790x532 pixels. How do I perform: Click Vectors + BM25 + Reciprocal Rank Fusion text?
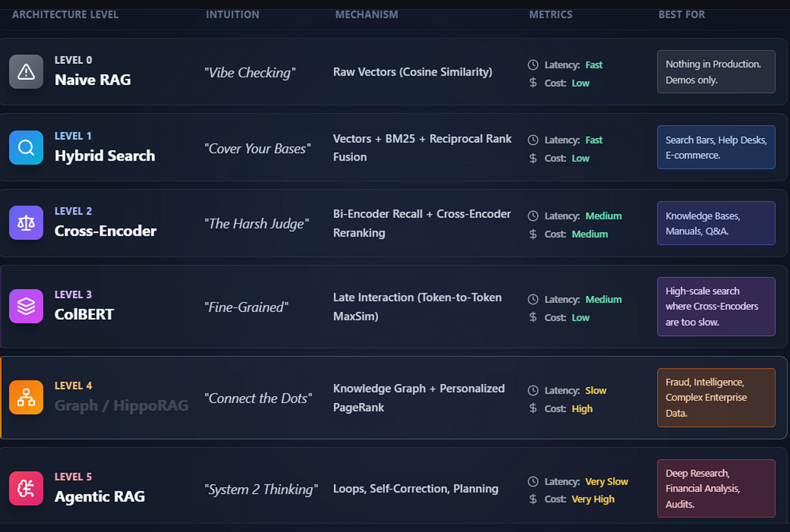pos(423,147)
